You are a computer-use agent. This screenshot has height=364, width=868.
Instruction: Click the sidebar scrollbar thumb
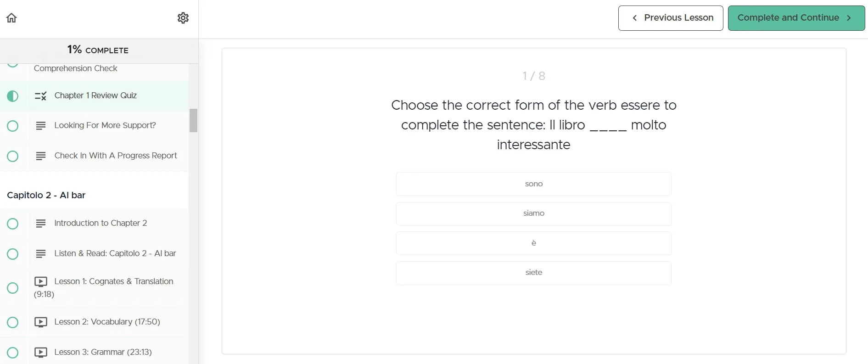(194, 120)
